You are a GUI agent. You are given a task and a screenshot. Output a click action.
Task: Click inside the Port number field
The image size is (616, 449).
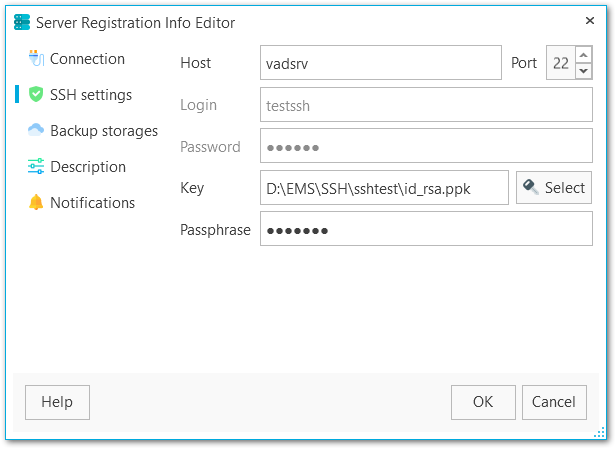pos(560,63)
